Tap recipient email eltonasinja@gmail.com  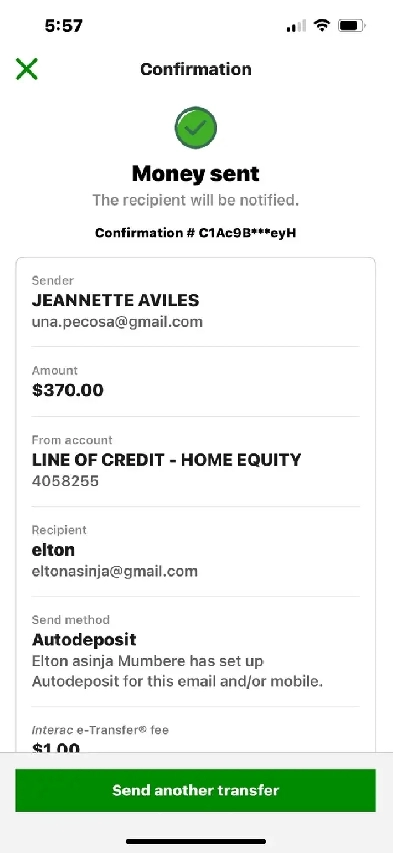pyautogui.click(x=115, y=571)
